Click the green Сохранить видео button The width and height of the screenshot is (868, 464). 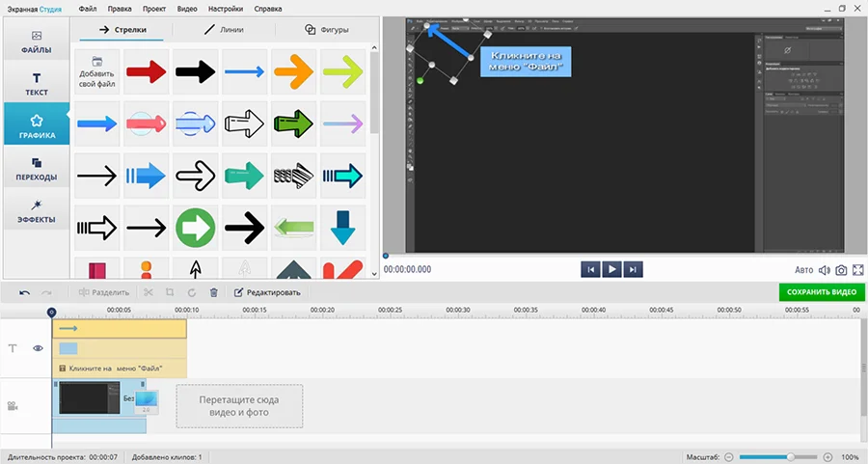click(x=822, y=292)
